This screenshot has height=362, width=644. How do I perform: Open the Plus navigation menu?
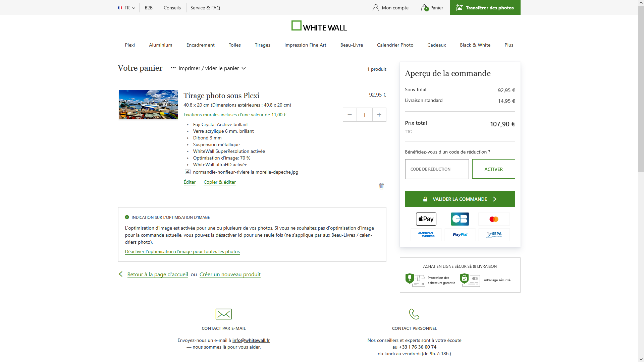point(509,45)
